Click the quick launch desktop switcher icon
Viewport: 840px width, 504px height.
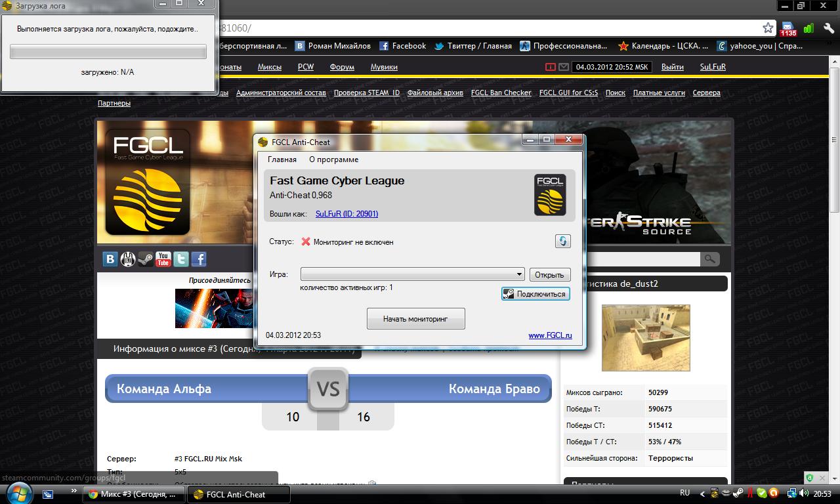48,494
